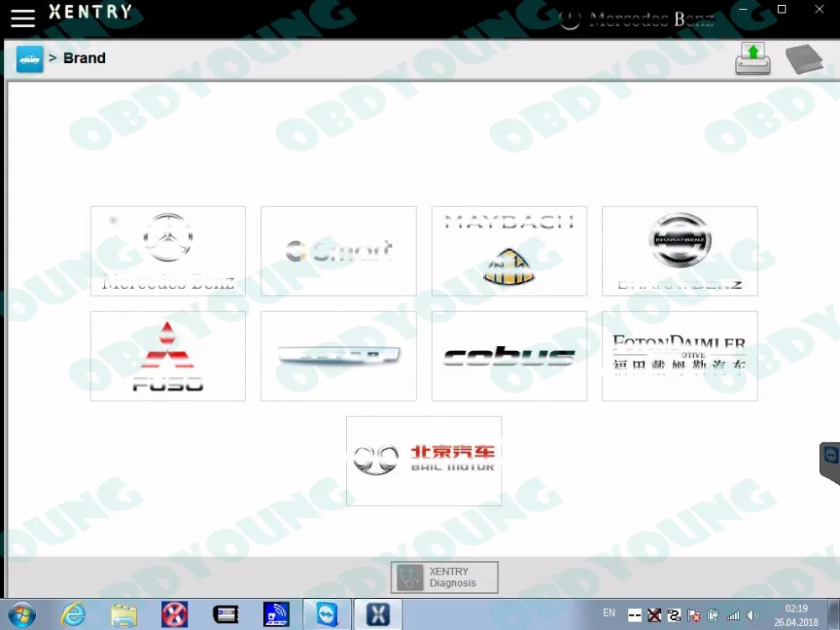
Task: Open the blue wireless connection taskbar app
Action: (x=276, y=615)
